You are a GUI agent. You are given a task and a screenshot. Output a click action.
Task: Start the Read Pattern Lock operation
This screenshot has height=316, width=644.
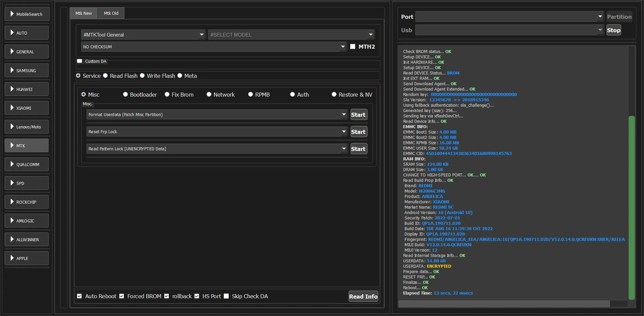(x=359, y=149)
